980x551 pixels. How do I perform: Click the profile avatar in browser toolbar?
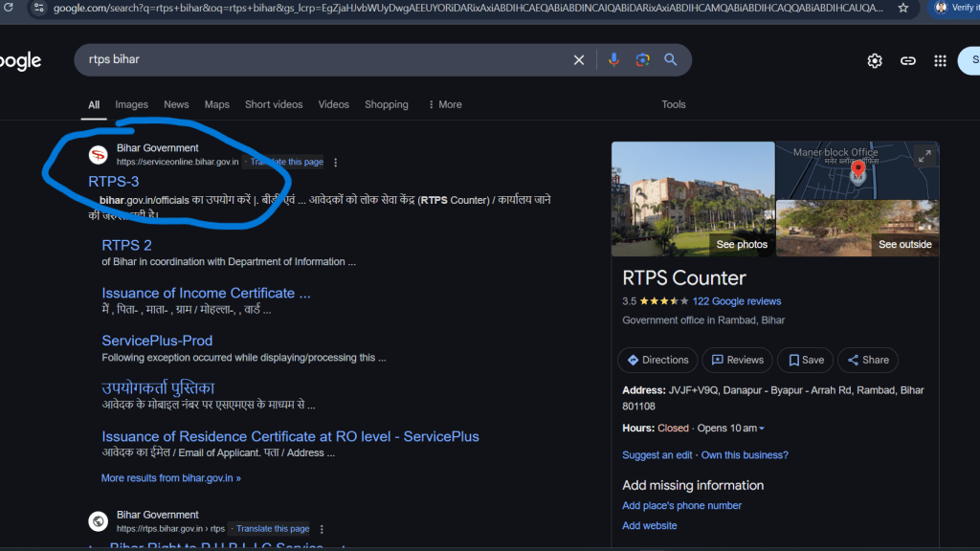pos(941,8)
